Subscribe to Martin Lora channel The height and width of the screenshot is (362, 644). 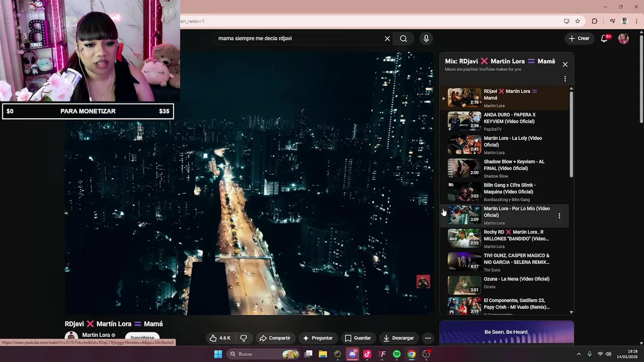coord(142,338)
